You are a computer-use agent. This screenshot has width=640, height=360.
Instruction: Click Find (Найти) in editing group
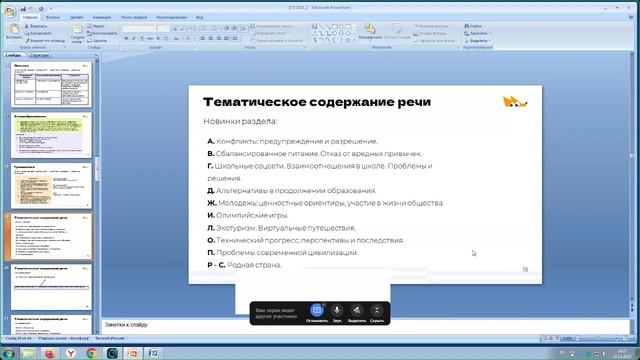tap(473, 26)
